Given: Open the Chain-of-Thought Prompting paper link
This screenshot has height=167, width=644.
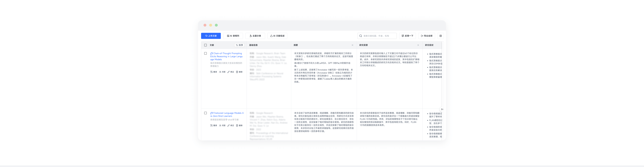Looking at the screenshot, I should tap(227, 56).
